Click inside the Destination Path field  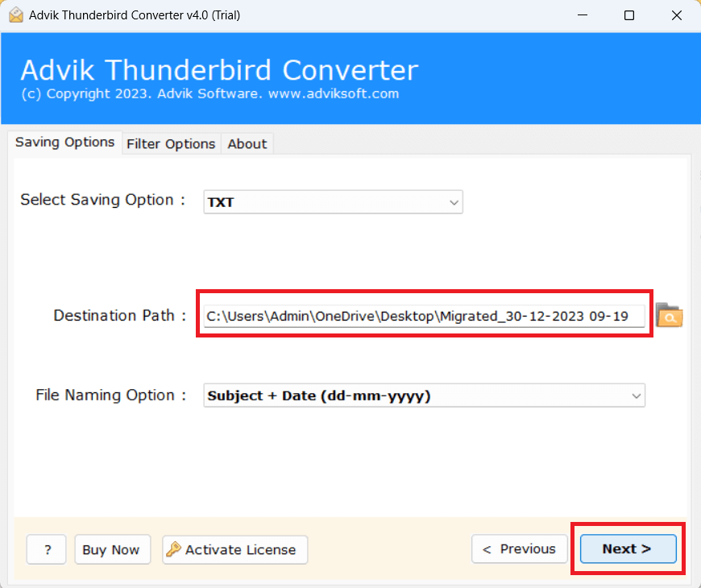[424, 316]
